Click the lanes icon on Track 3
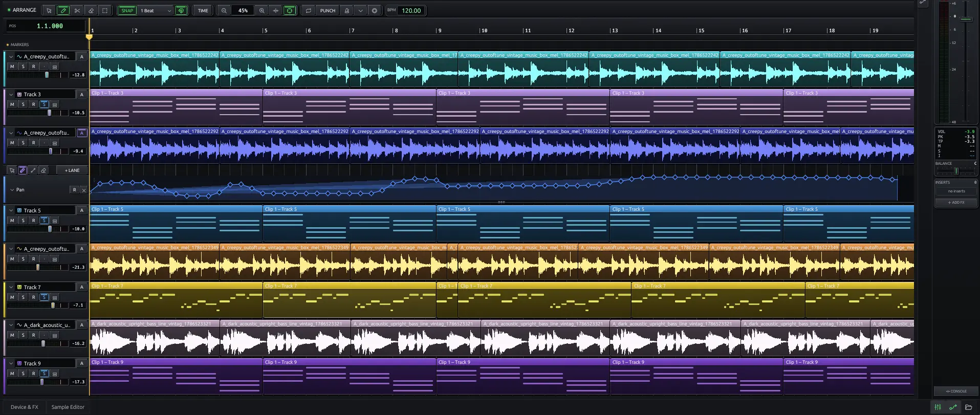Image resolution: width=980 pixels, height=415 pixels. pyautogui.click(x=55, y=104)
